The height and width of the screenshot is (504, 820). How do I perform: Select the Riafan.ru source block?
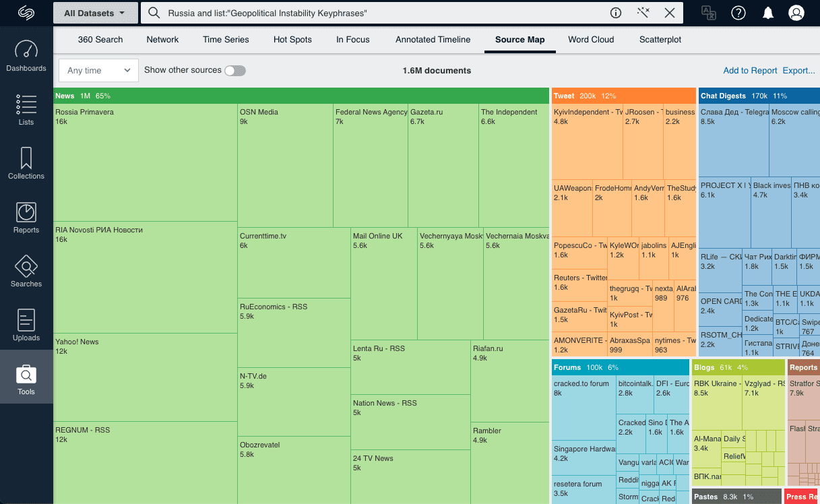(510, 381)
